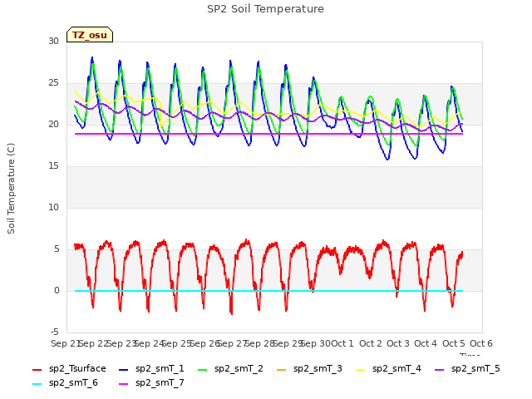
Task: Toggle the sp2_Tsurface legend entry
Action: click(69, 369)
